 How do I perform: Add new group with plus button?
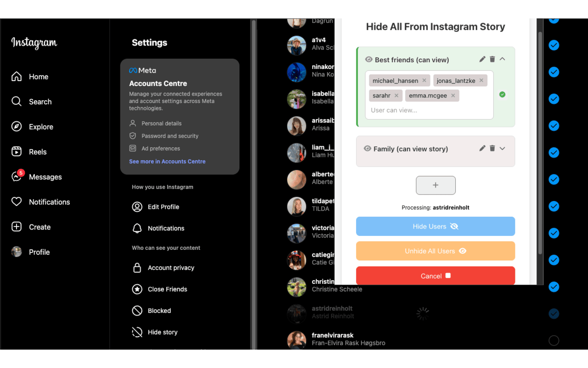(x=435, y=185)
